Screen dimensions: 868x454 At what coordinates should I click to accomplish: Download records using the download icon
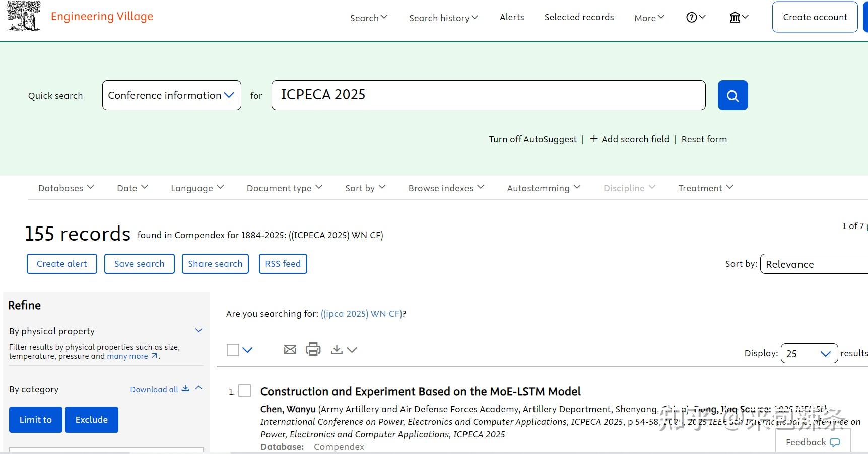[x=337, y=349]
